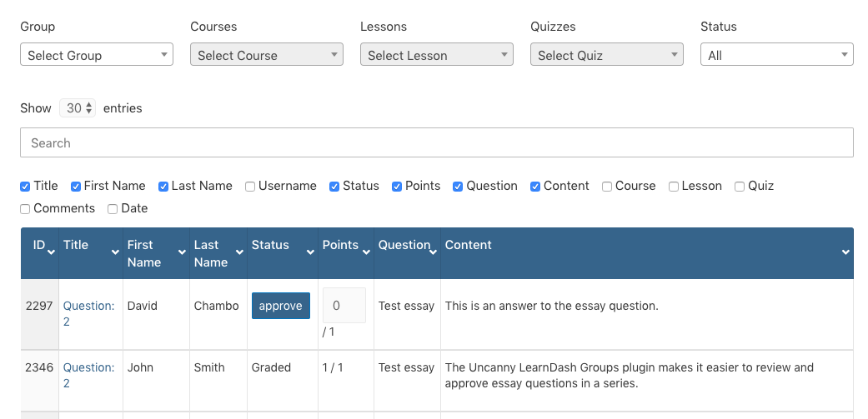The width and height of the screenshot is (868, 419).
Task: Enable the Username column checkbox
Action: pyautogui.click(x=250, y=187)
